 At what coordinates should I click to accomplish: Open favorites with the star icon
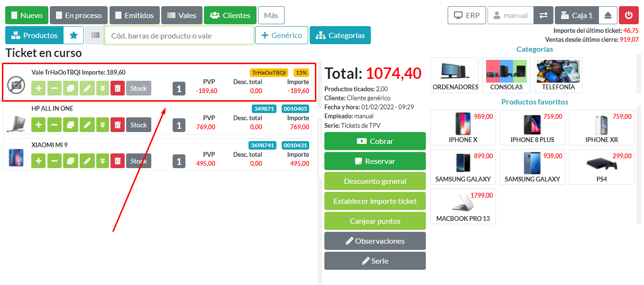click(74, 35)
